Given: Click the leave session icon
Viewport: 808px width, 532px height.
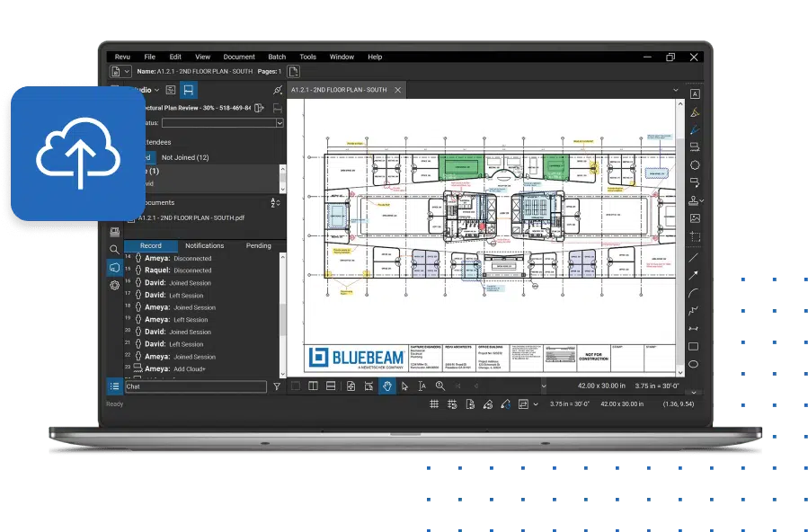Looking at the screenshot, I should (x=259, y=108).
